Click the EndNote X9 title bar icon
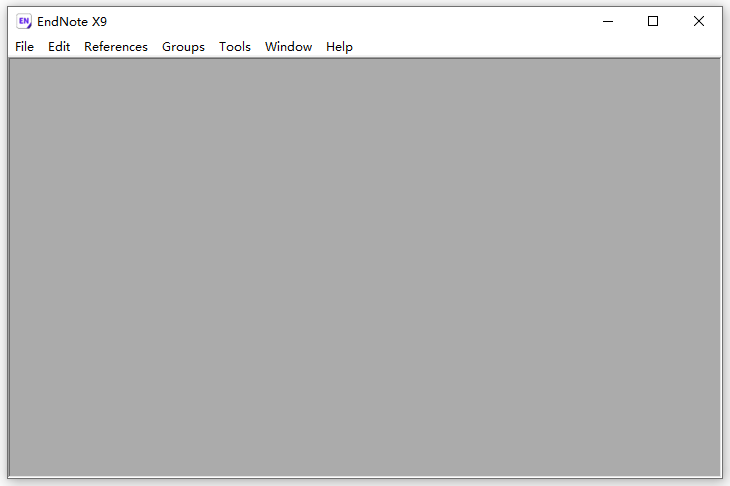This screenshot has height=486, width=730. click(x=24, y=21)
